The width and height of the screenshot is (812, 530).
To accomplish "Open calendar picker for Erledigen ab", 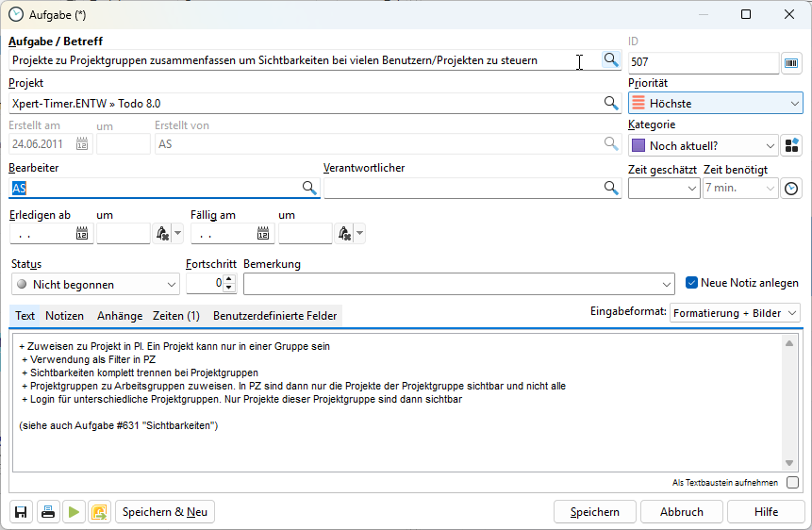I will (x=82, y=234).
